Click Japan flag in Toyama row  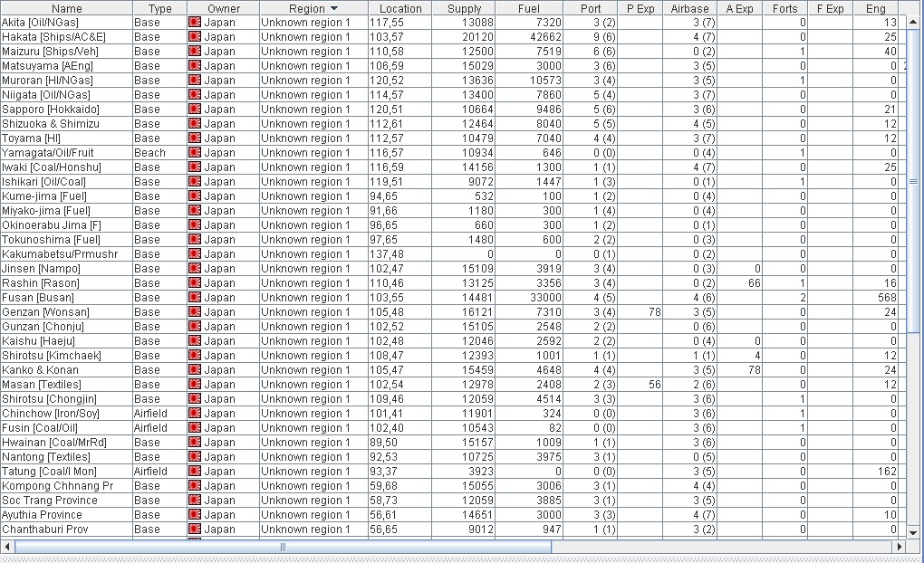[195, 138]
